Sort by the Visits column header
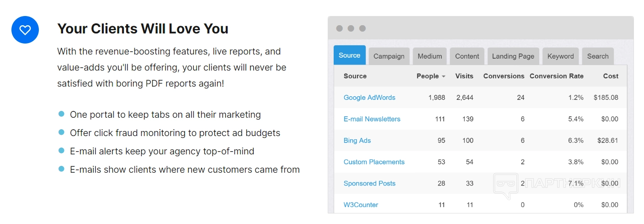 (x=464, y=76)
